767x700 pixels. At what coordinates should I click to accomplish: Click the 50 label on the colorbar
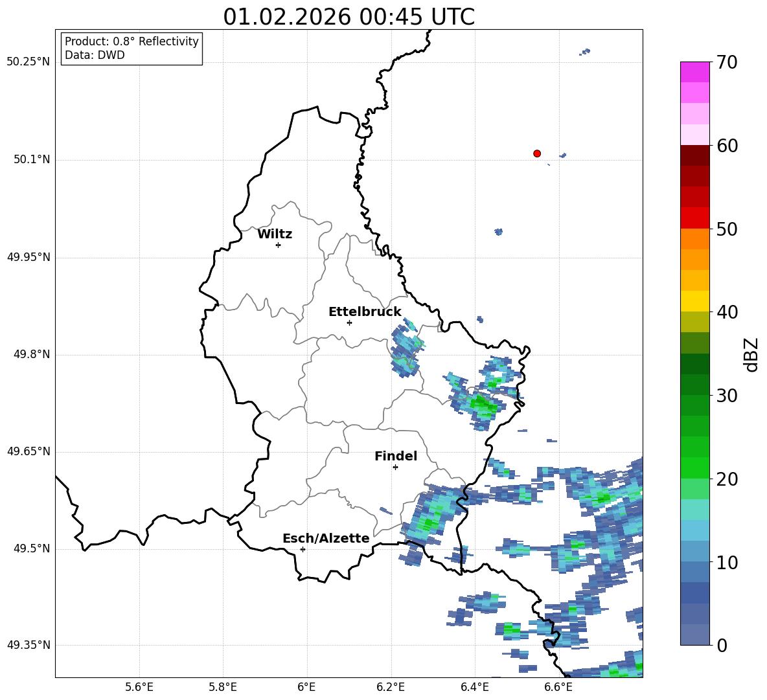[x=726, y=229]
